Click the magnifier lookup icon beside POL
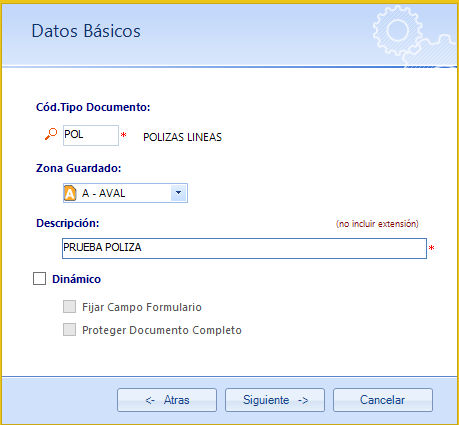The height and width of the screenshot is (425, 459). [51, 134]
